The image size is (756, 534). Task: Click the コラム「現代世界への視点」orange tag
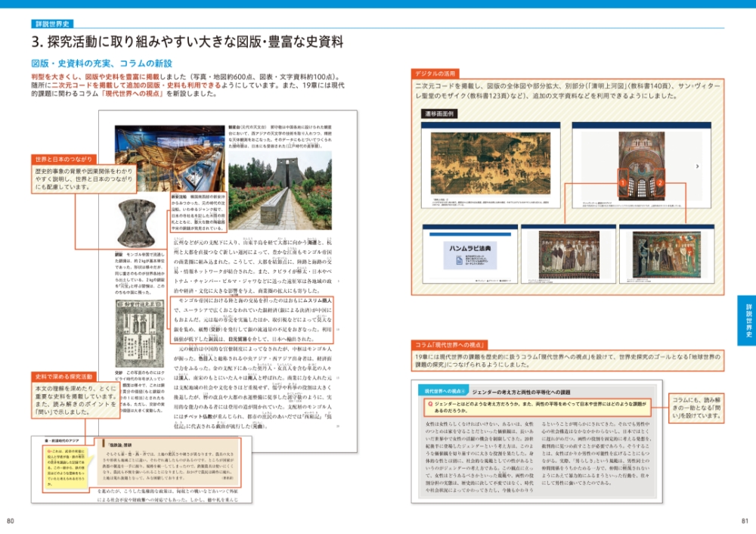point(451,344)
